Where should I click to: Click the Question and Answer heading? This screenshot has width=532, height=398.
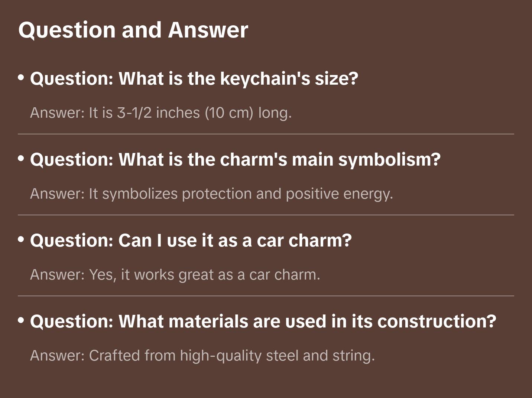[x=133, y=30]
